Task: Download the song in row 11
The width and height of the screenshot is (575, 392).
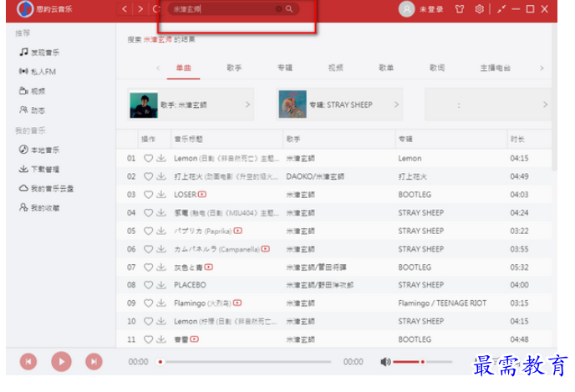Action: (x=161, y=339)
